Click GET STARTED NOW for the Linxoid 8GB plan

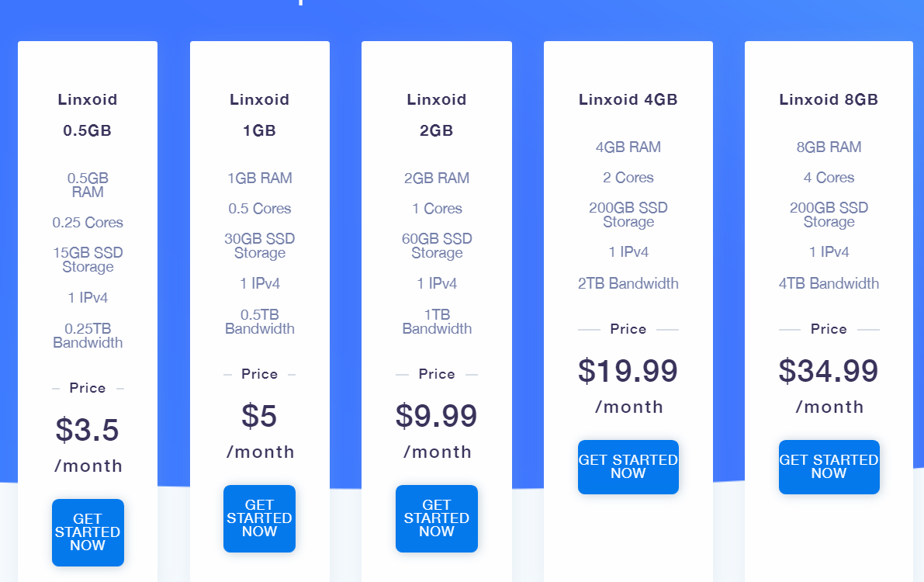click(829, 467)
